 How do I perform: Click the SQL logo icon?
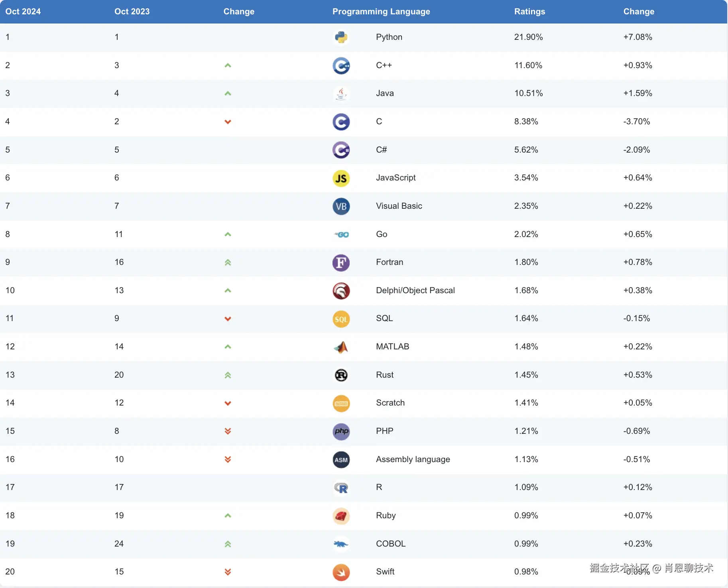pyautogui.click(x=341, y=319)
